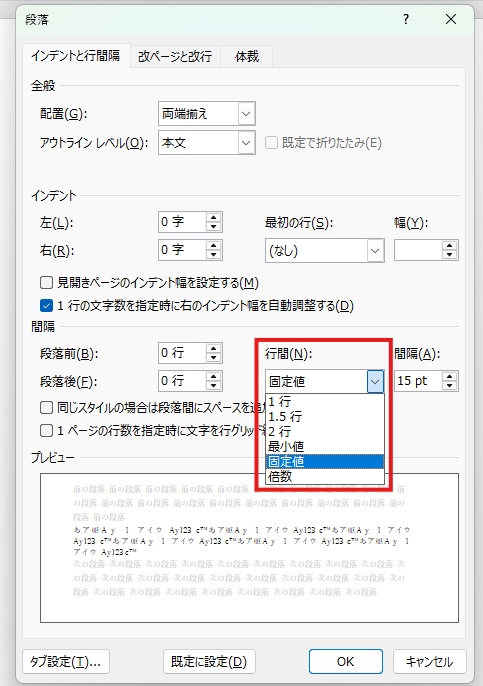This screenshot has height=686, width=483.
Task: Open 最初の行 dropdown showing (なし)
Action: (x=325, y=251)
